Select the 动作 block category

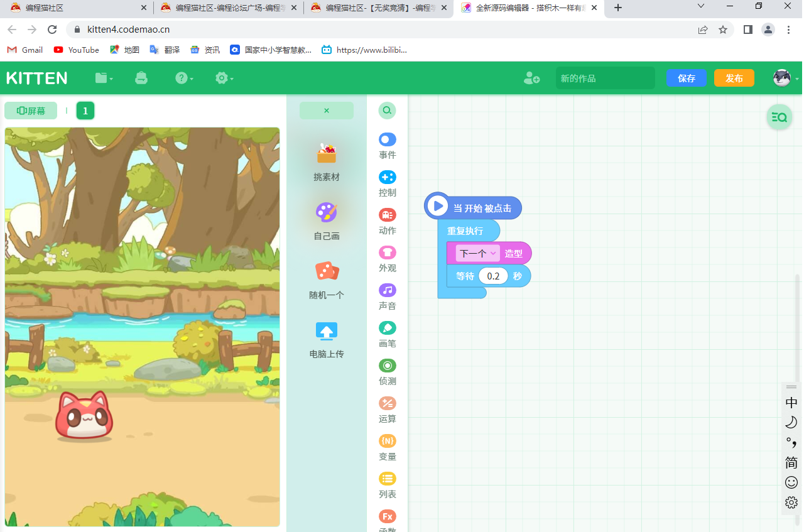388,222
